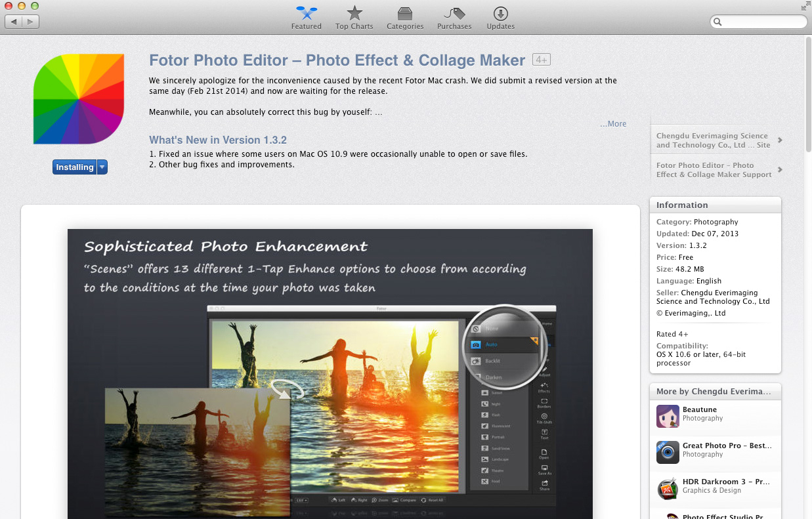Open Chengdu Everimaging Science and Technology Site link
This screenshot has height=519, width=812.
[713, 140]
